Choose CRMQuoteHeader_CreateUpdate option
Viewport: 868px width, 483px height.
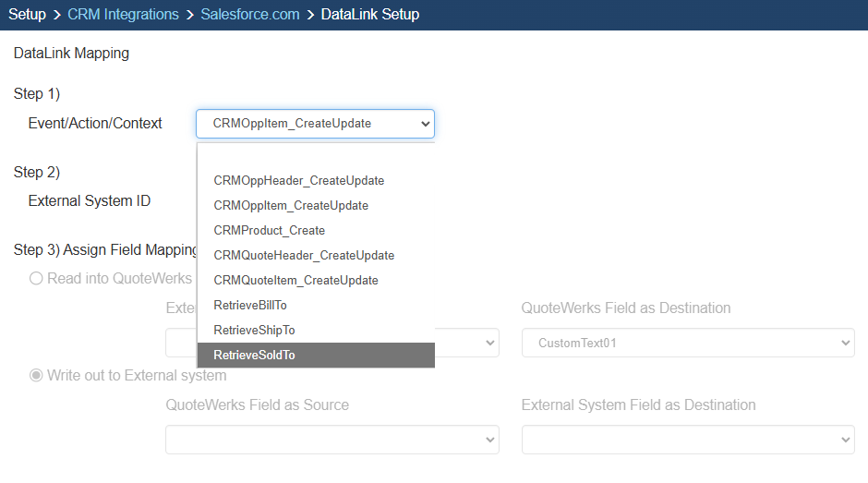pos(304,256)
